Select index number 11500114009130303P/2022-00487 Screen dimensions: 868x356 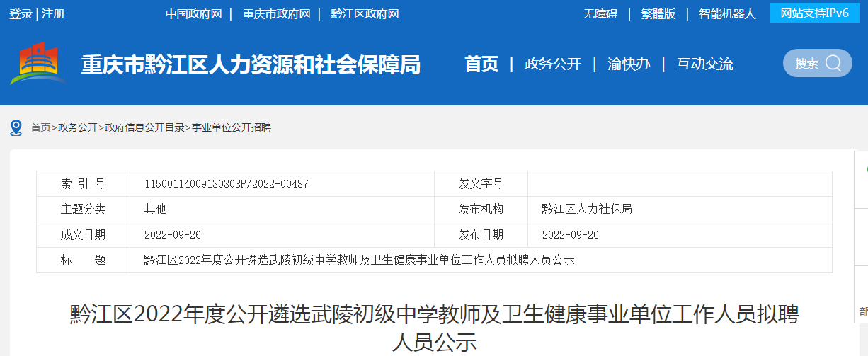[227, 184]
